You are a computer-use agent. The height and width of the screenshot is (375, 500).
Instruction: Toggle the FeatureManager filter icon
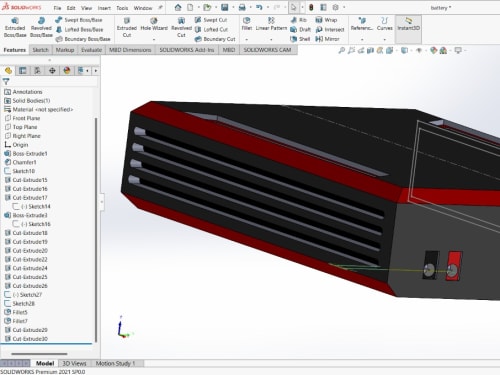coord(6,81)
